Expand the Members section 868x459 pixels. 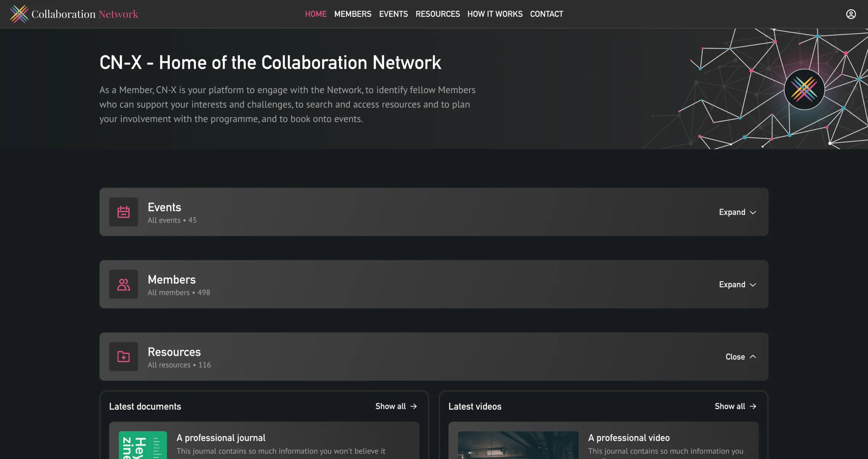(x=737, y=284)
